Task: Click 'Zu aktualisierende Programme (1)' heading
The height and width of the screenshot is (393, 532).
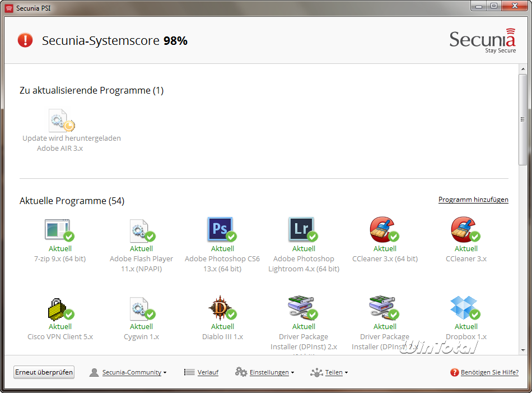Action: [92, 90]
